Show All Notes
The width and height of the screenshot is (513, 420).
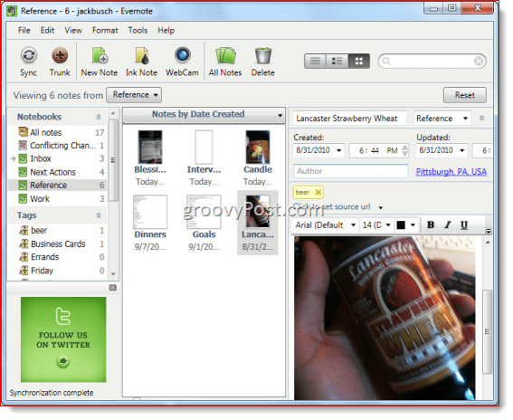pos(225,62)
